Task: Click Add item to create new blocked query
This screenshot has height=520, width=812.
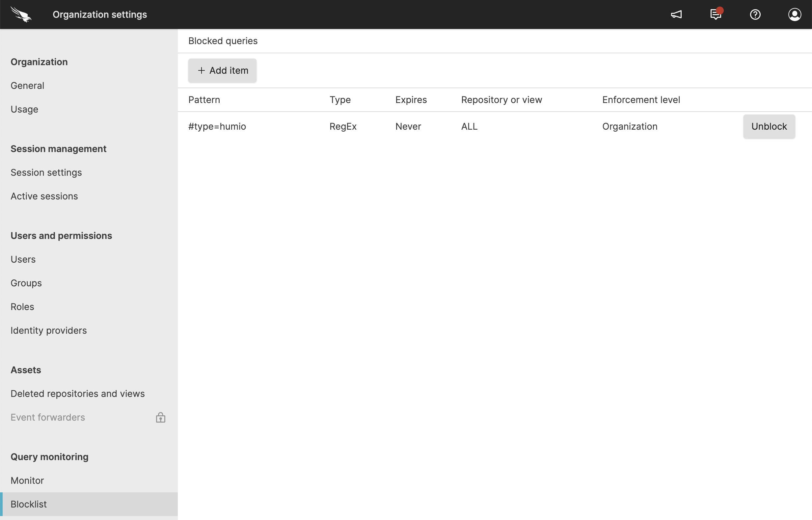Action: pos(221,70)
